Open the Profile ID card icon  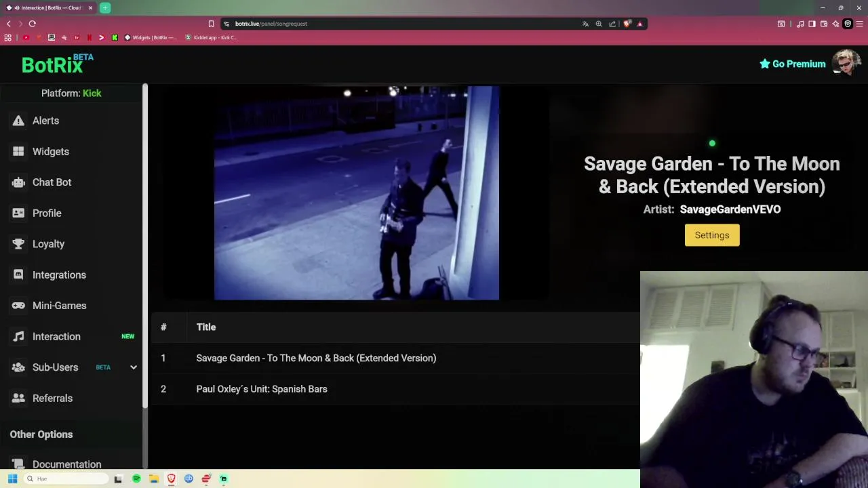pyautogui.click(x=18, y=213)
